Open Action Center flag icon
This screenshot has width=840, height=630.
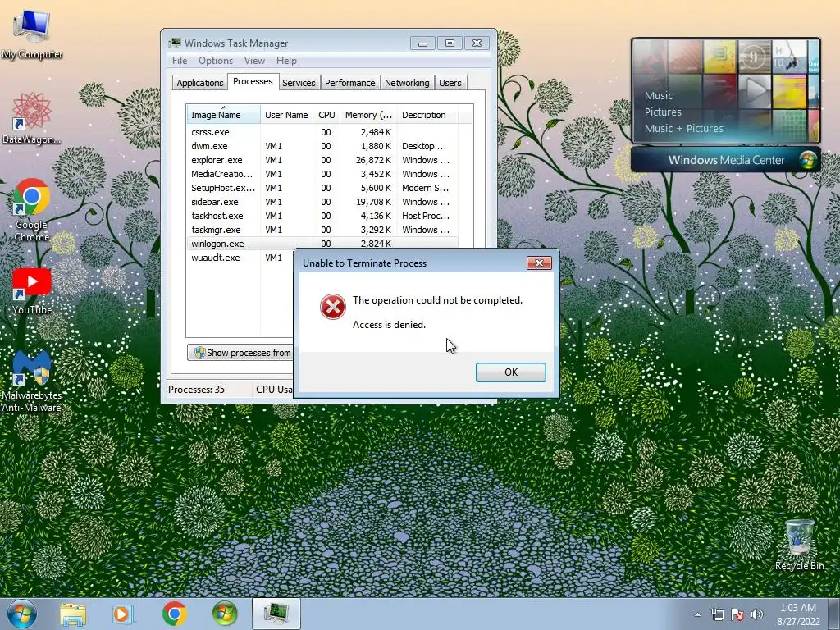point(737,614)
